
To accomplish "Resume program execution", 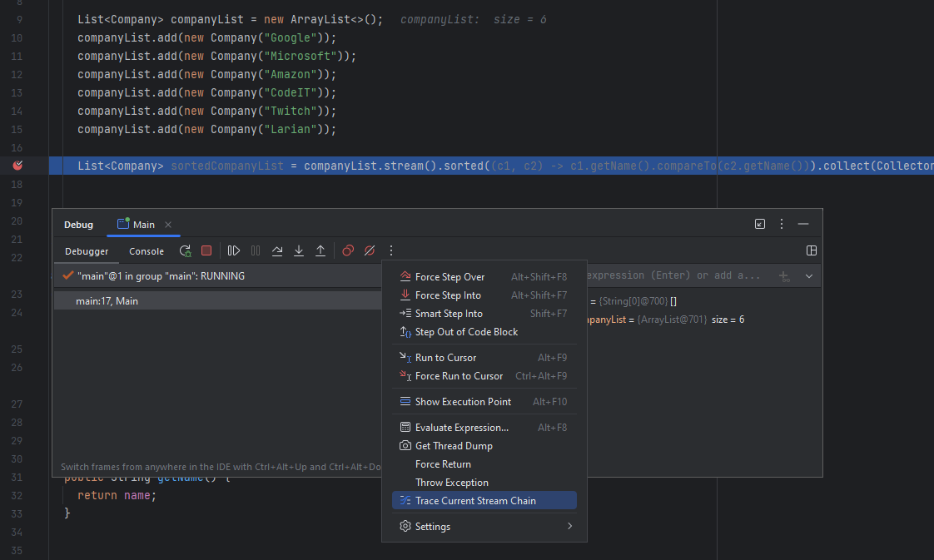I will click(234, 250).
